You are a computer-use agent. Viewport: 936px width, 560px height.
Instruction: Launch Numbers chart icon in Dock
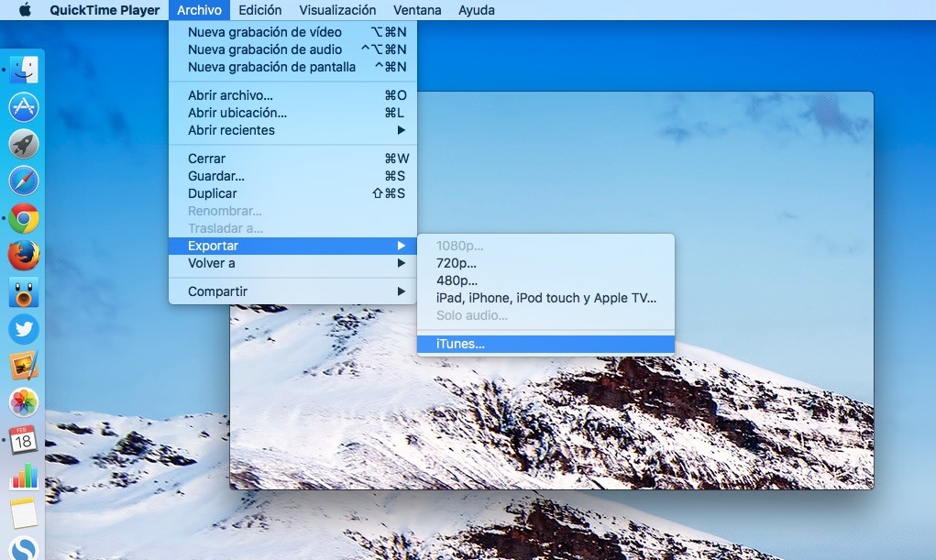pyautogui.click(x=24, y=477)
